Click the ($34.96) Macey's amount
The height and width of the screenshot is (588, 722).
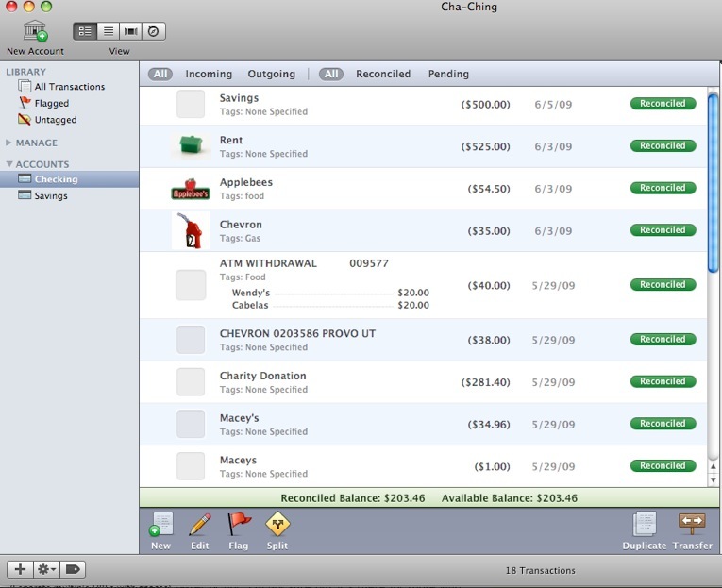tap(489, 425)
